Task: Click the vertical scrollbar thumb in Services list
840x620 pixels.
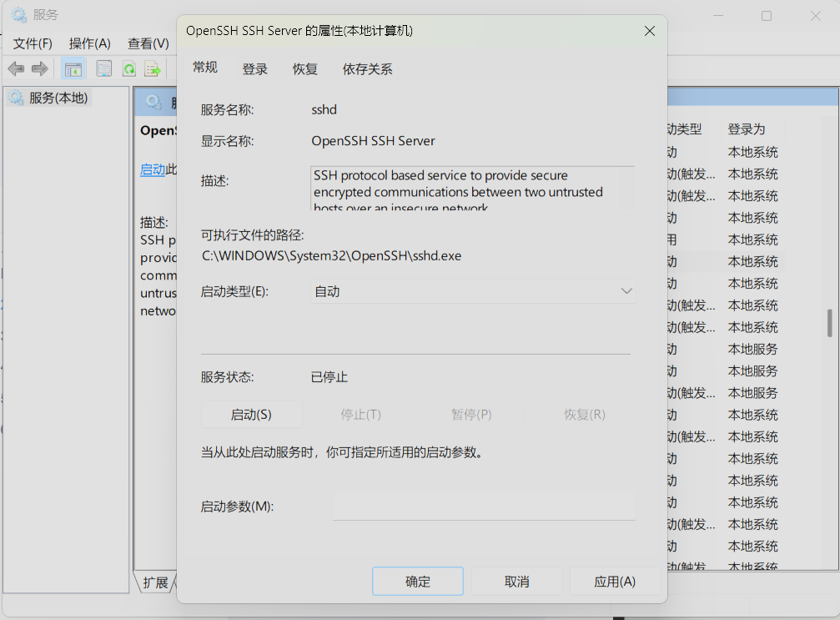Action: coord(830,323)
